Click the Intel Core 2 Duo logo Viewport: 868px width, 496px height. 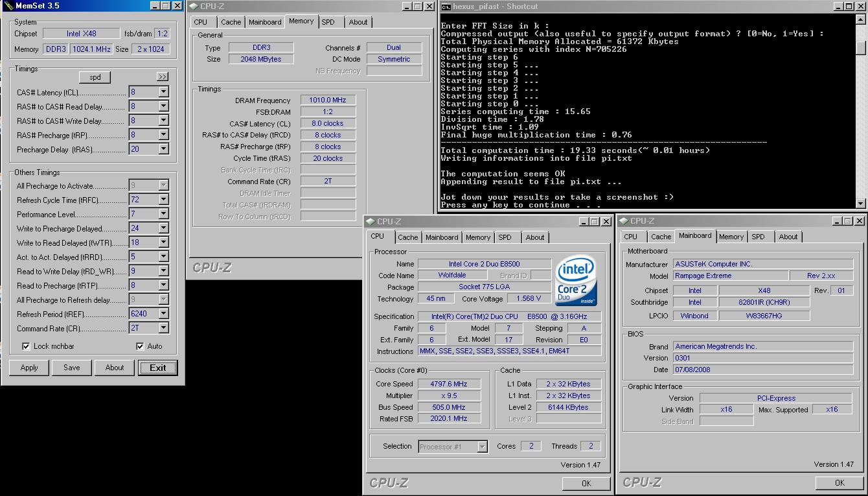tap(576, 281)
